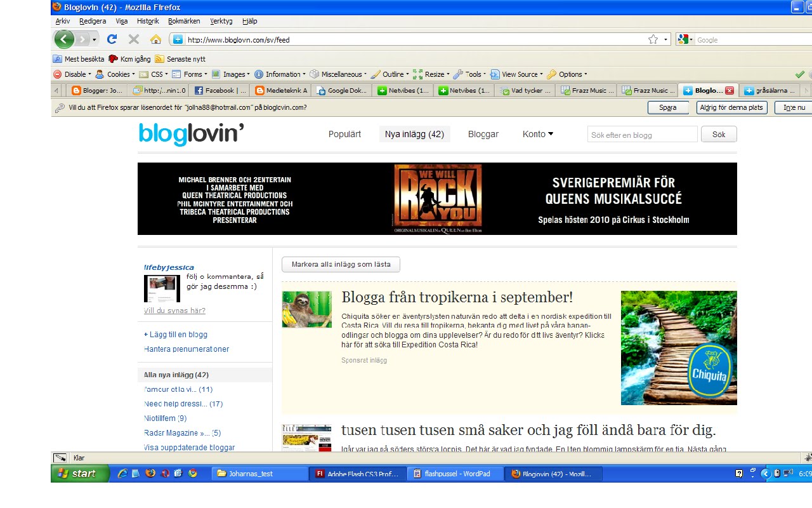Open the Cookies toolbar dropdown
The height and width of the screenshot is (508, 812).
(x=115, y=74)
